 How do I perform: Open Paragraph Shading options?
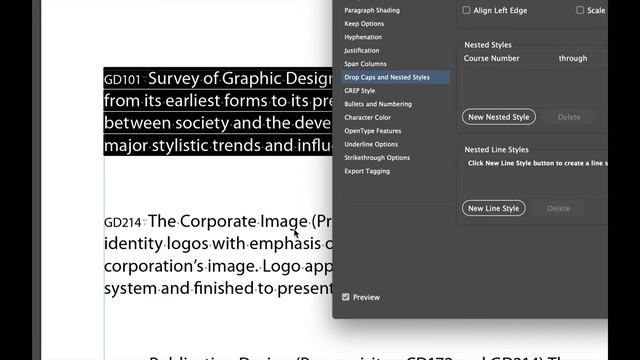(372, 10)
